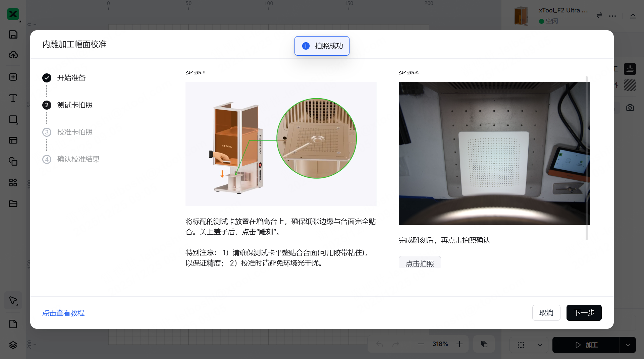Click the folder icon in left sidebar

pos(13,204)
